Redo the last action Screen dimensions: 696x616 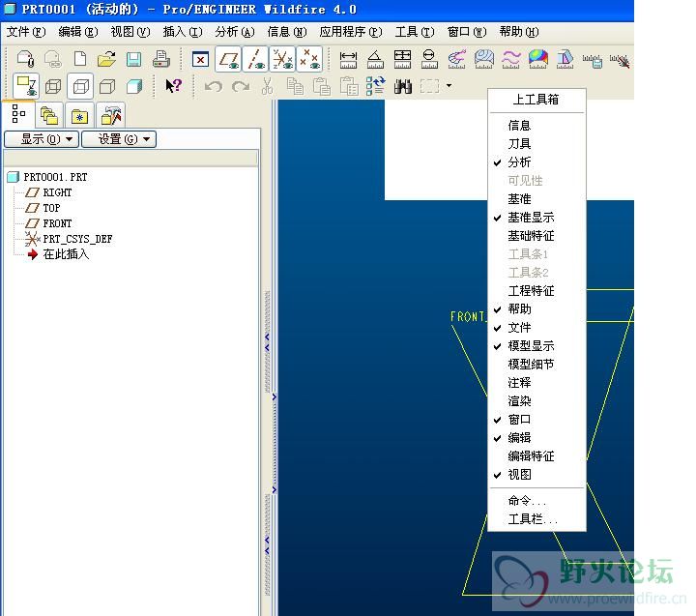pos(241,86)
